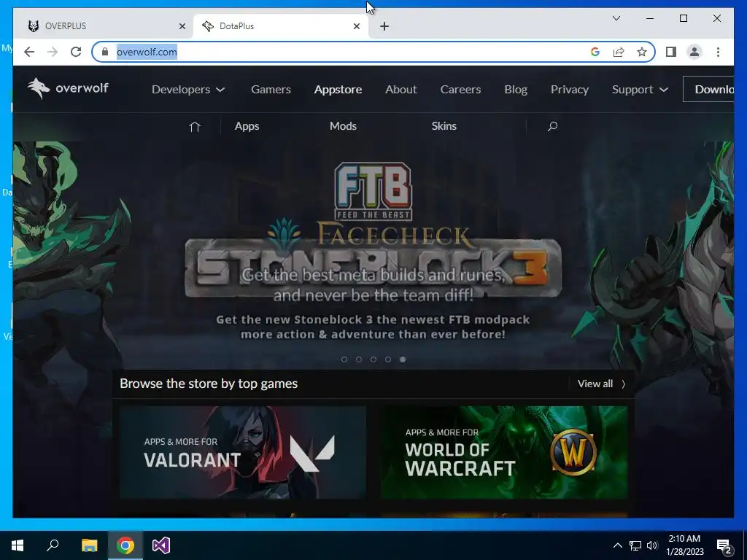Click View all top games
The image size is (747, 560).
click(601, 384)
